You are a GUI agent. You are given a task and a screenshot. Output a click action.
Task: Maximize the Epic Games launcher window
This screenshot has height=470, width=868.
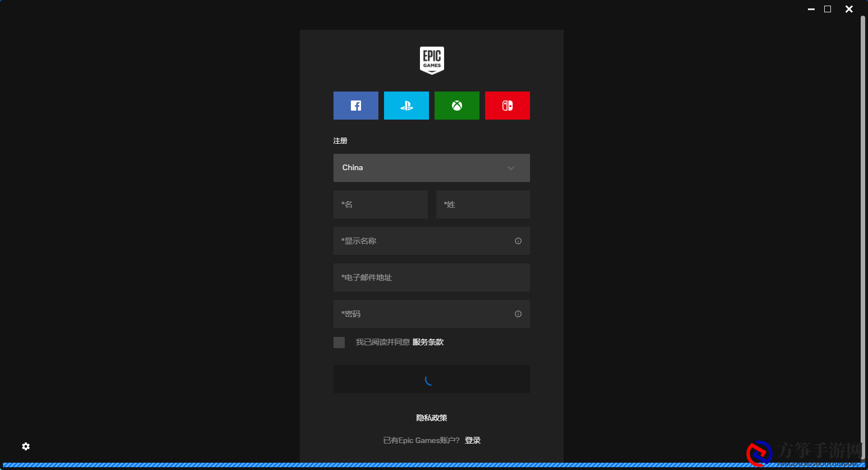point(828,9)
